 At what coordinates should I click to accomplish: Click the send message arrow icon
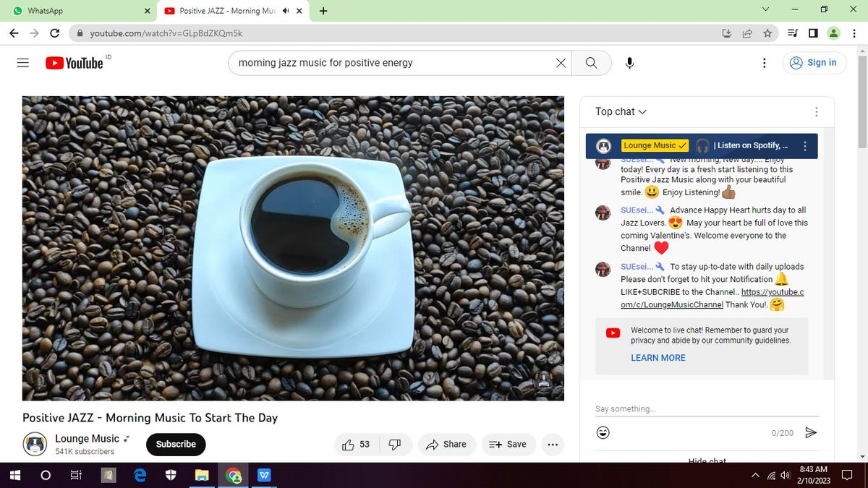(811, 432)
